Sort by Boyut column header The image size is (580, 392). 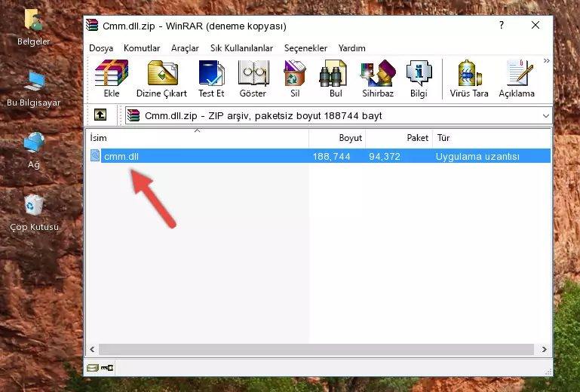click(337, 137)
